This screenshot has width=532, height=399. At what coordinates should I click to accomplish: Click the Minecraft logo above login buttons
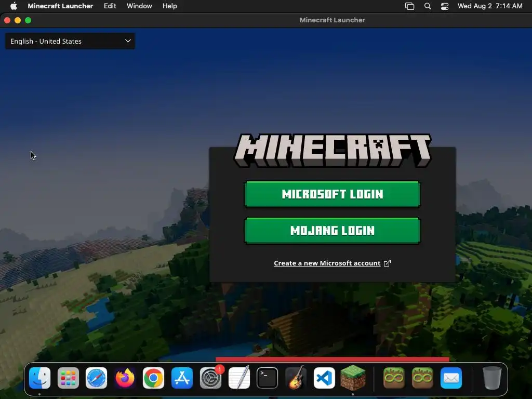click(332, 151)
